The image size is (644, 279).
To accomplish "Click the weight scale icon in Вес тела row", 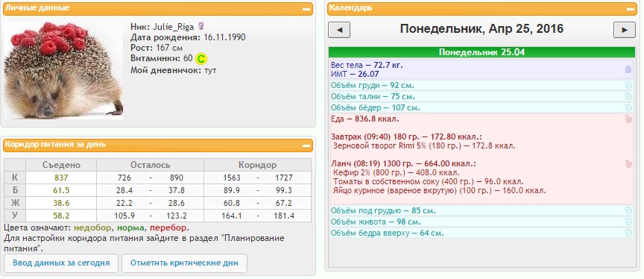I will (x=628, y=69).
